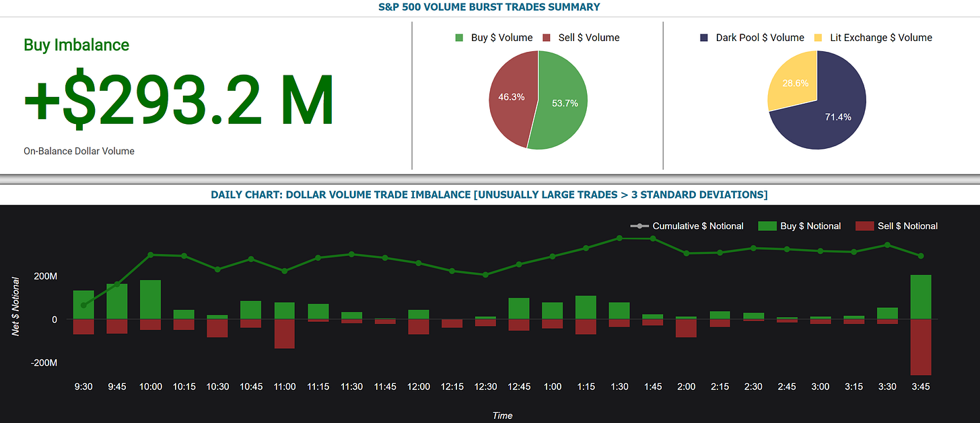Click the green buy bar at 12:45

[x=518, y=308]
